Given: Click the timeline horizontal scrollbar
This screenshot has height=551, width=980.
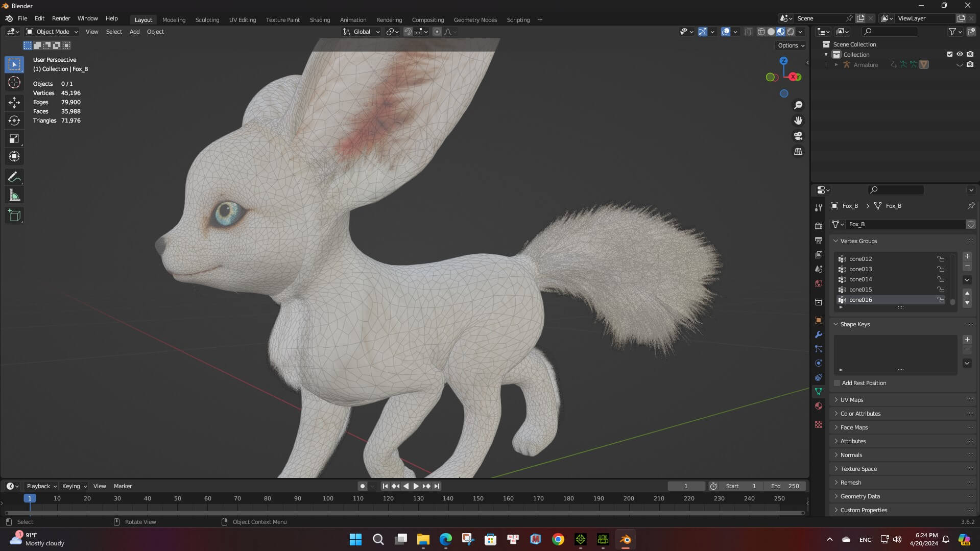Looking at the screenshot, I should point(404,513).
